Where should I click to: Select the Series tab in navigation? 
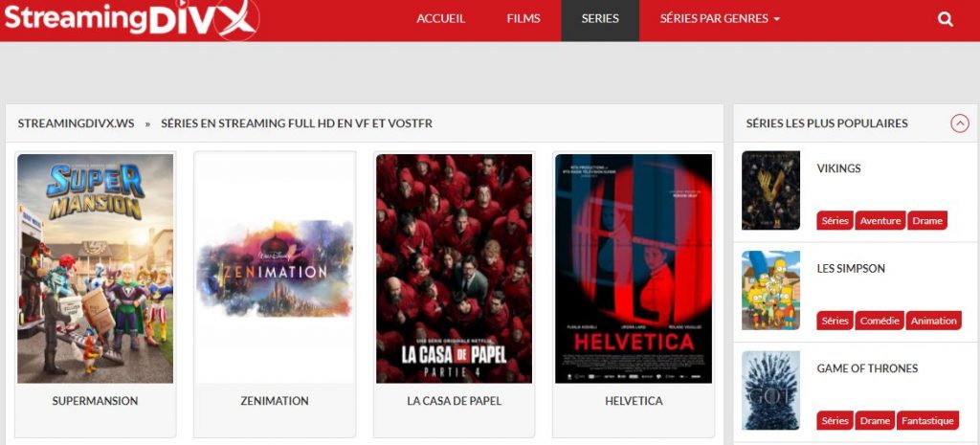[600, 19]
